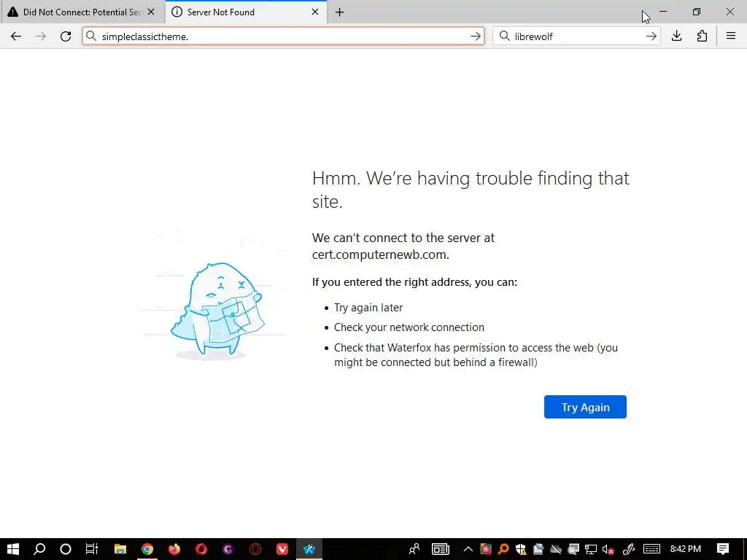Submit the librewolf search with arrow
Image resolution: width=747 pixels, height=560 pixels.
pyautogui.click(x=651, y=36)
